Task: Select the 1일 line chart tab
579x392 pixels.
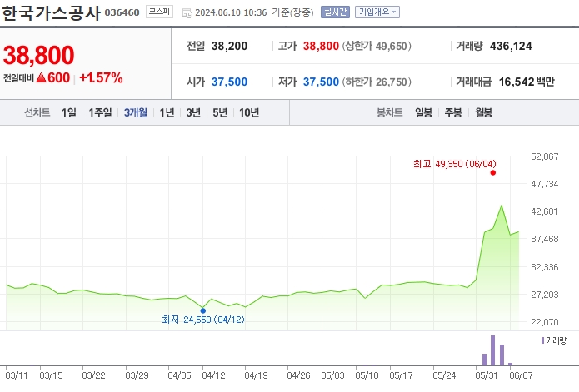Action: [x=68, y=112]
